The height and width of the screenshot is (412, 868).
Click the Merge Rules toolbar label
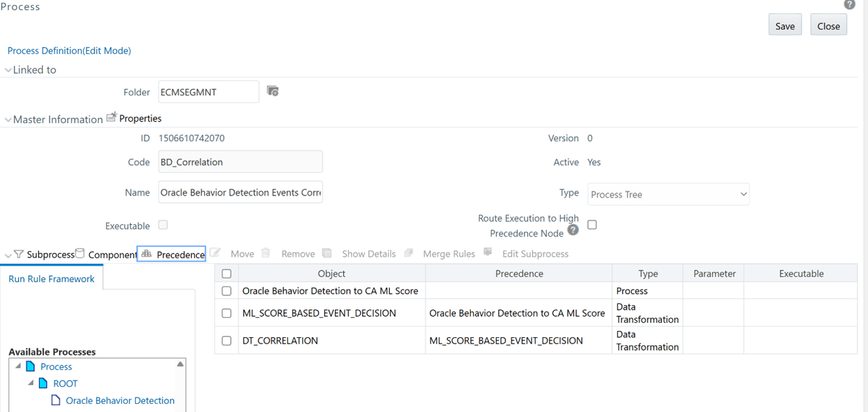(449, 254)
